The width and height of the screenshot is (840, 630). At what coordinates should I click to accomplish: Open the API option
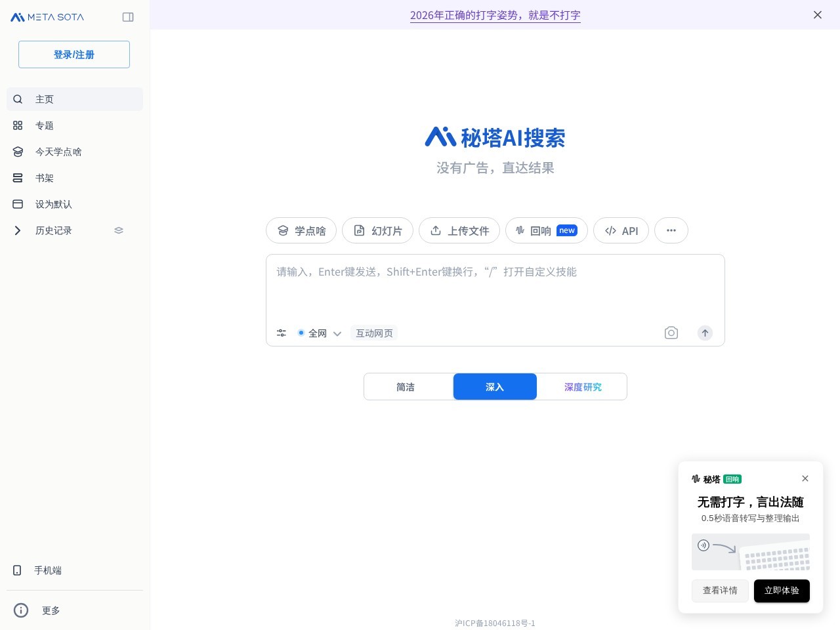point(620,230)
